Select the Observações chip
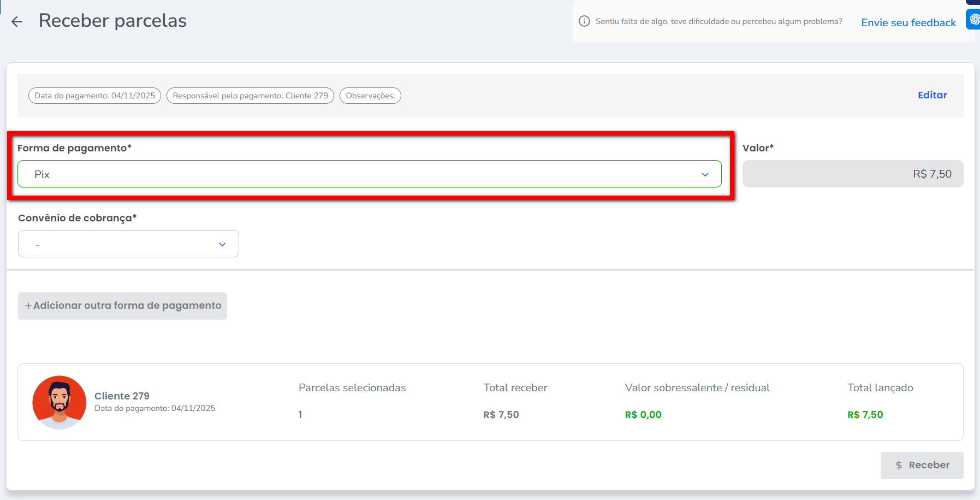This screenshot has width=980, height=500. tap(370, 96)
